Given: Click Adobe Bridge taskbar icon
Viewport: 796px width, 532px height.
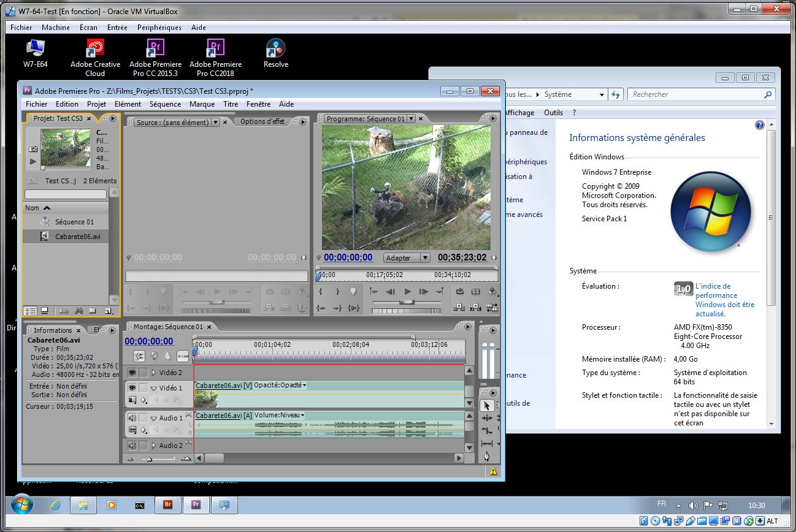Looking at the screenshot, I should coord(167,505).
